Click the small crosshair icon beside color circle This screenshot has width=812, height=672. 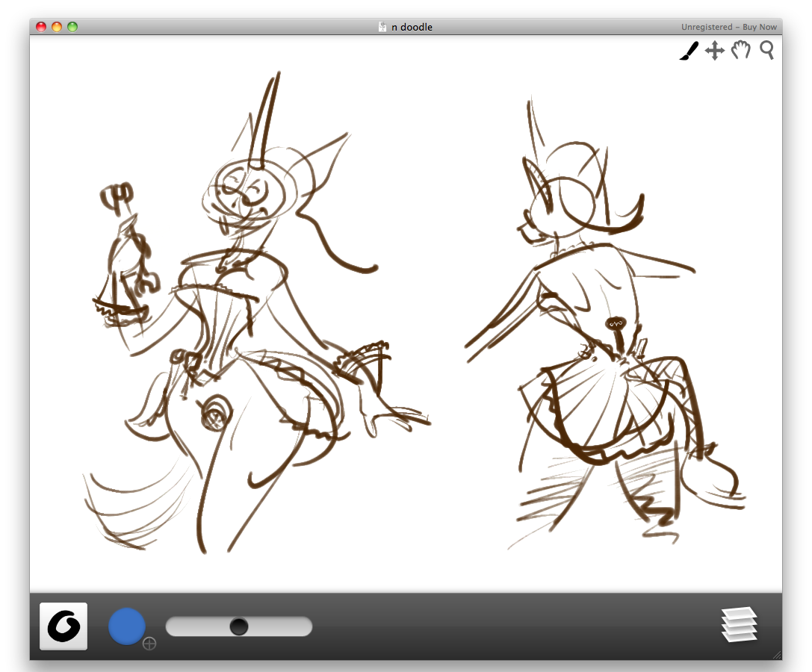pyautogui.click(x=149, y=643)
